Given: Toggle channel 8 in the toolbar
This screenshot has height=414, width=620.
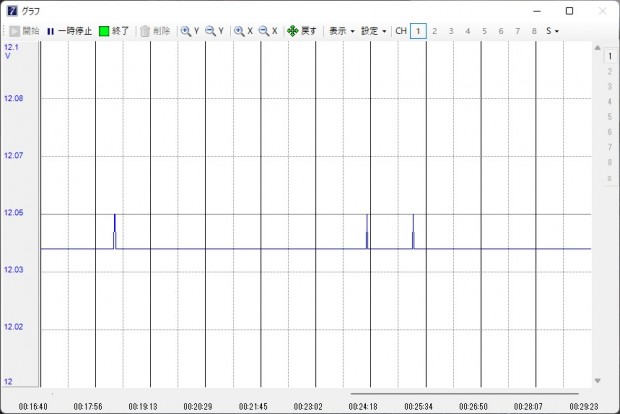Looking at the screenshot, I should click(534, 31).
